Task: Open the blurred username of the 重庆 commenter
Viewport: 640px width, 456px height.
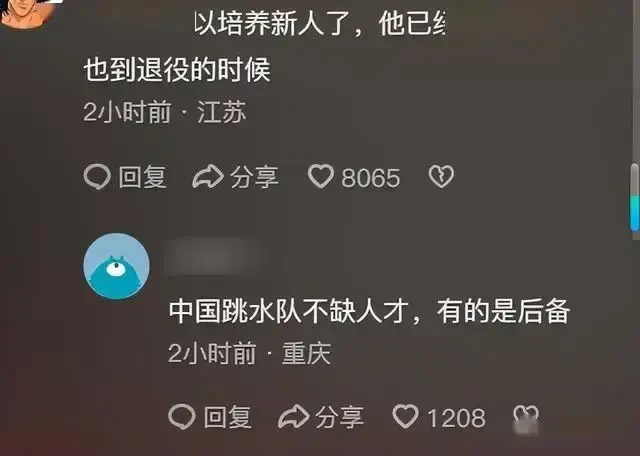Action: click(x=211, y=256)
